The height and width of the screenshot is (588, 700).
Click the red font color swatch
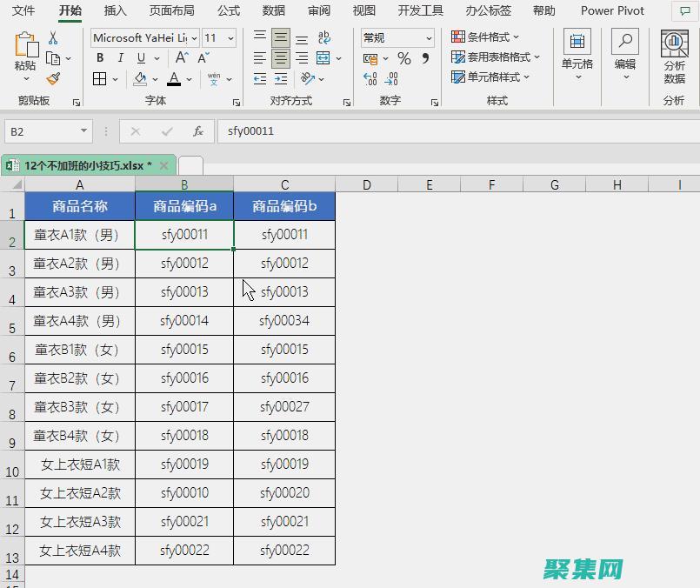175,83
